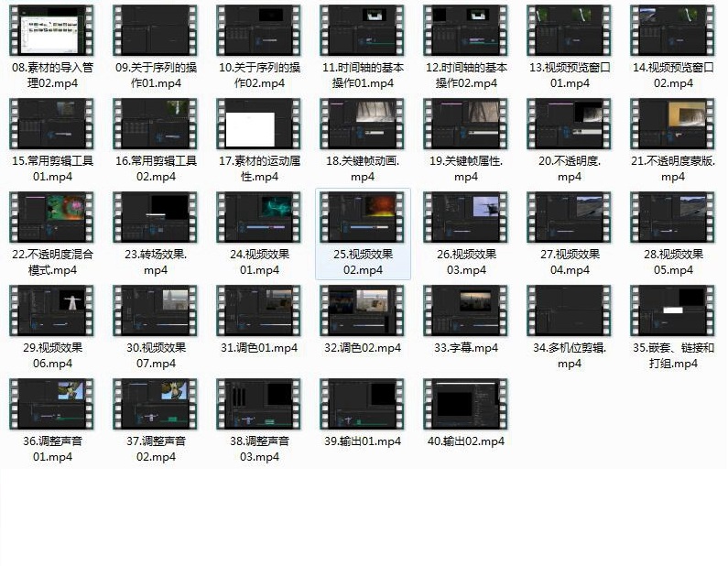Choose the 23.转场效果.mp4 video icon
The width and height of the screenshot is (728, 566).
(156, 217)
